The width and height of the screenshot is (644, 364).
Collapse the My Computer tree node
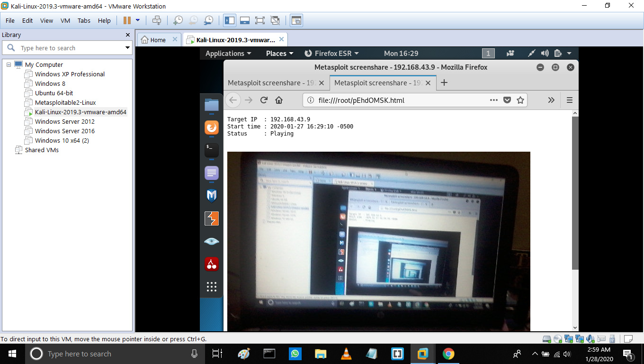point(9,64)
